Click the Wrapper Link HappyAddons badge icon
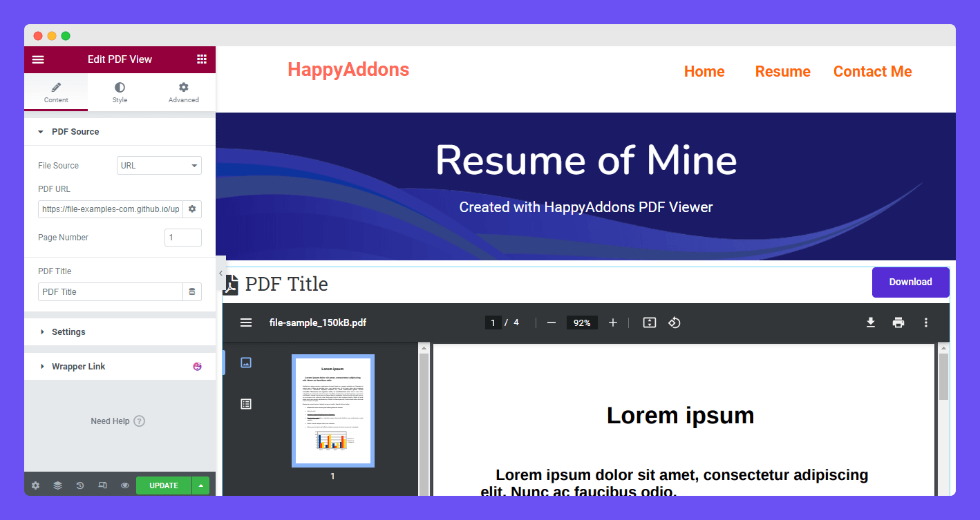Screen dimensions: 980x520 point(198,367)
